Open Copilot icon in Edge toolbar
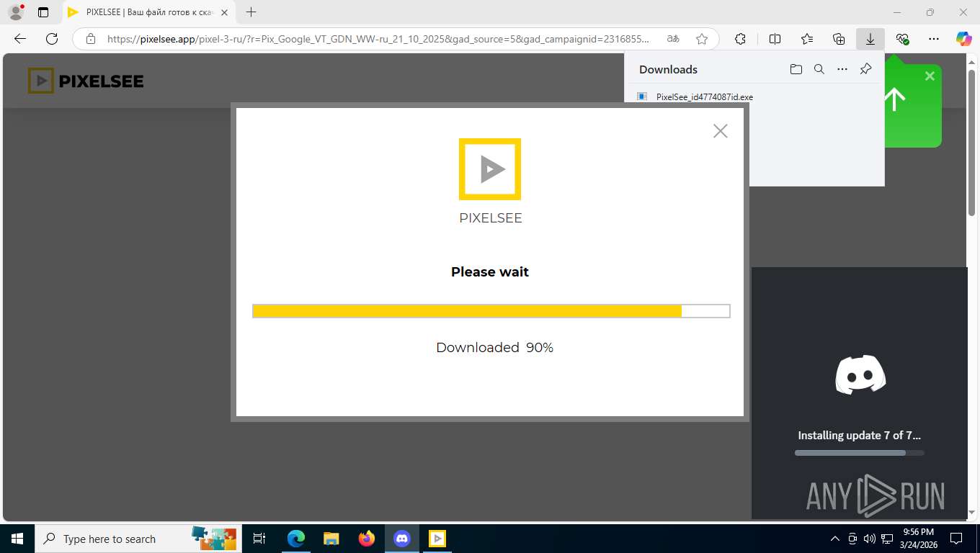This screenshot has width=980, height=553. [x=964, y=39]
